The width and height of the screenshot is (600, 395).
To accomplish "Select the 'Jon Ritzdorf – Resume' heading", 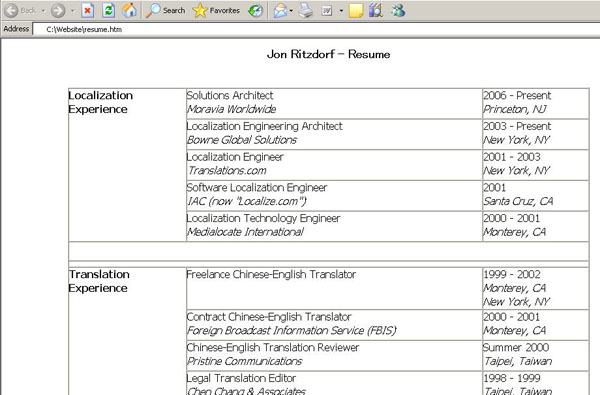I will [328, 54].
